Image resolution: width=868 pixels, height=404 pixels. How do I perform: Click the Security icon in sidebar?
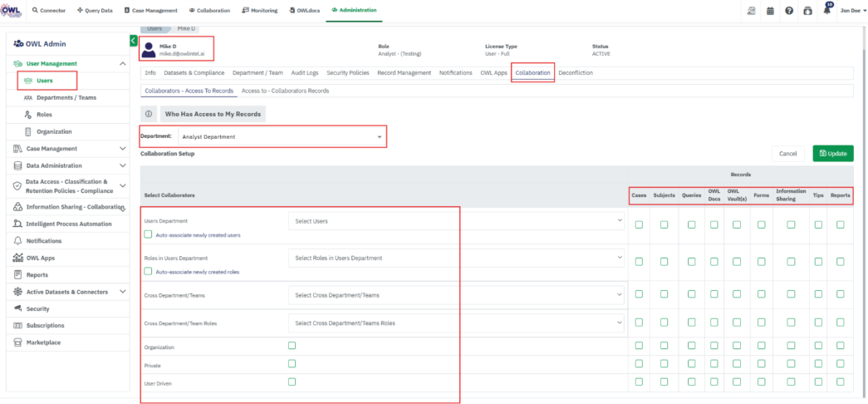pyautogui.click(x=17, y=308)
